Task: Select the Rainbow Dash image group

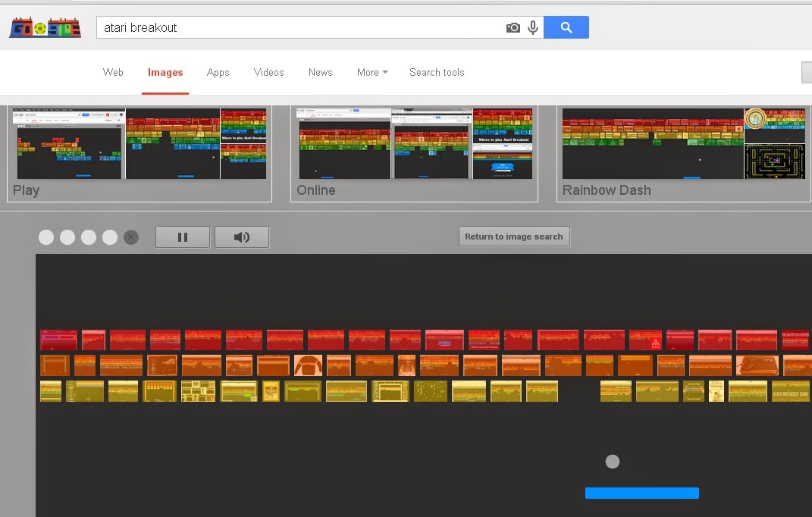Action: pyautogui.click(x=682, y=152)
